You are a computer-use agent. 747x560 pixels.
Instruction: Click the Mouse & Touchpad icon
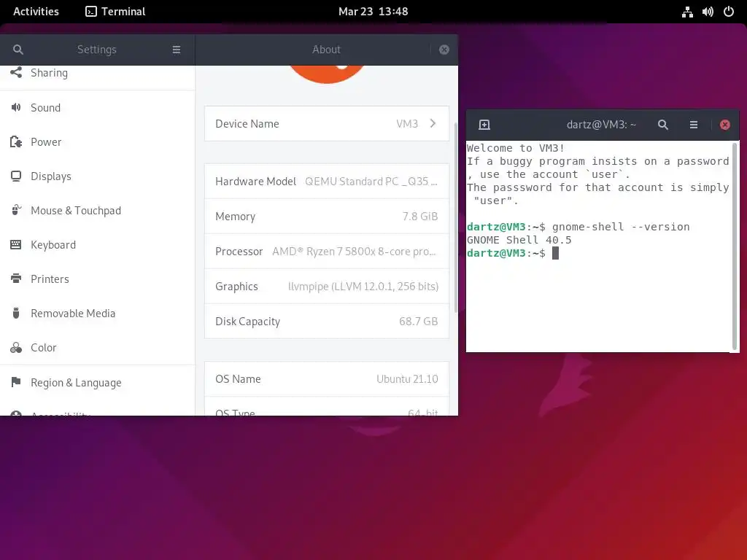point(16,210)
